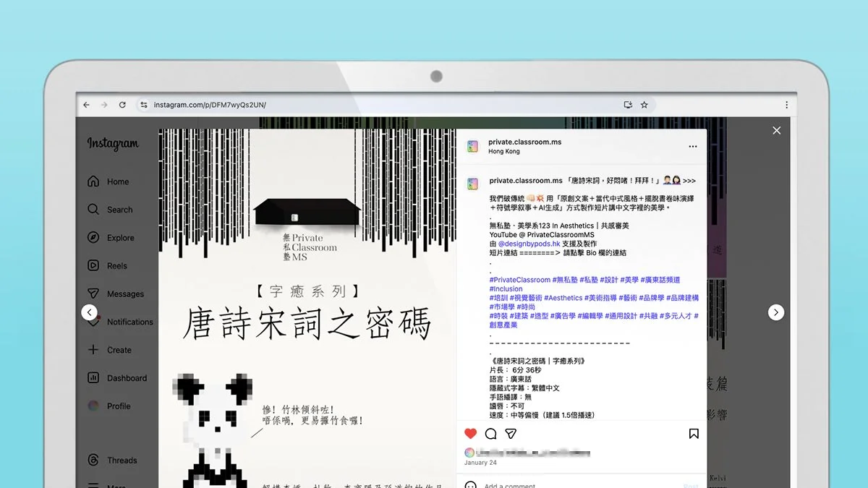
Task: Click the browser forward arrow
Action: click(x=104, y=105)
